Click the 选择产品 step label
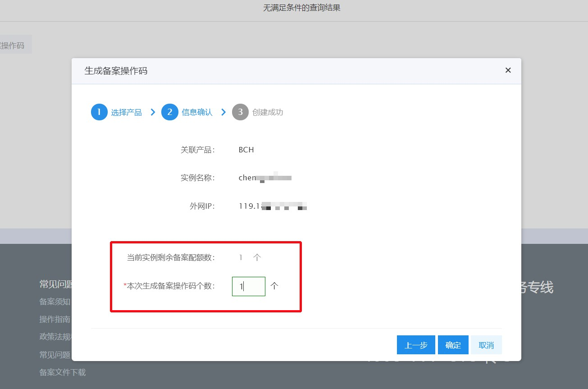This screenshot has width=588, height=389. click(127, 113)
